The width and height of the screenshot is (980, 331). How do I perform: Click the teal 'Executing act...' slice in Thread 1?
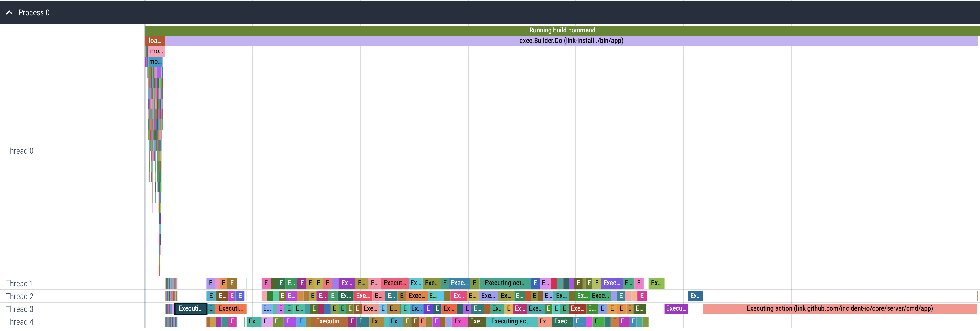click(x=505, y=283)
